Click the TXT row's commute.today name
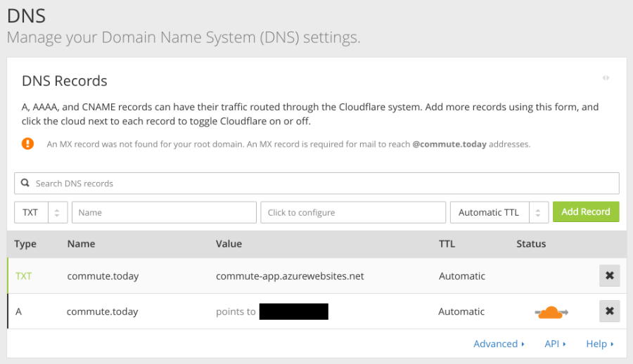 103,276
